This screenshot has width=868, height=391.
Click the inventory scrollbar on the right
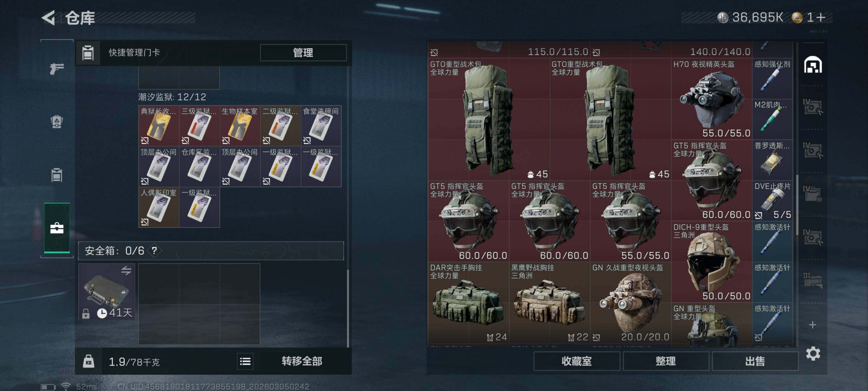tap(797, 204)
